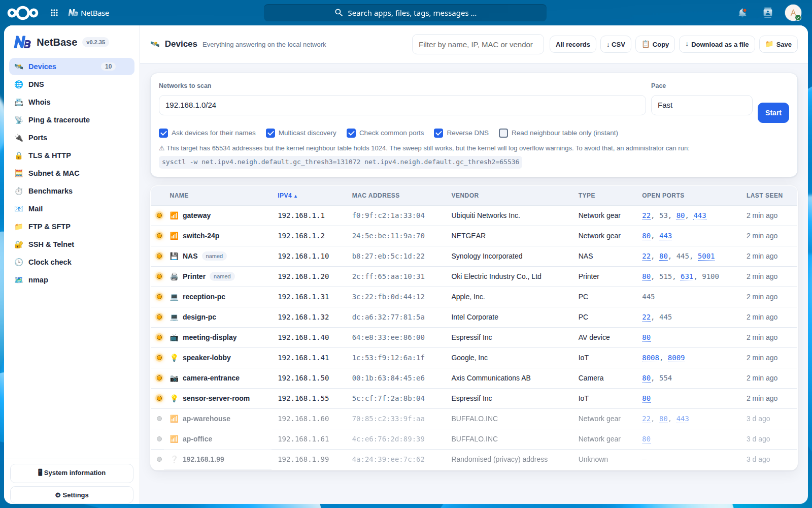
Task: Click Download as a file
Action: 717,45
